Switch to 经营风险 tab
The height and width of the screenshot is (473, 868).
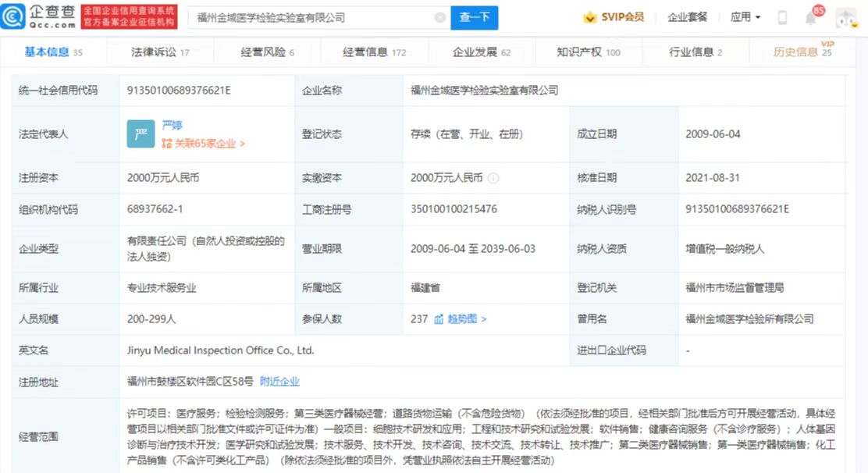268,52
